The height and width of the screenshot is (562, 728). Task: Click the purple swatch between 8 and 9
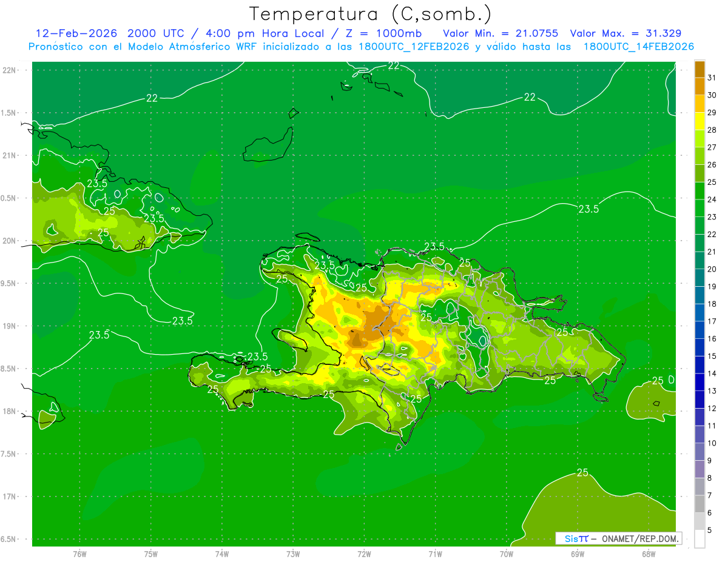pyautogui.click(x=699, y=469)
